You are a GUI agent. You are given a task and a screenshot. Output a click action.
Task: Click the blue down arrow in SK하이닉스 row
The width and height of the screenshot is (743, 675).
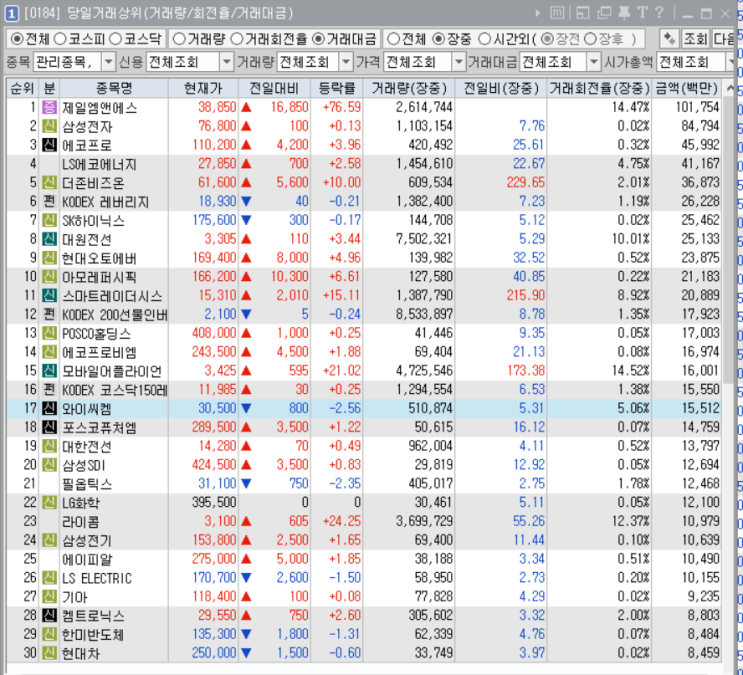click(246, 220)
